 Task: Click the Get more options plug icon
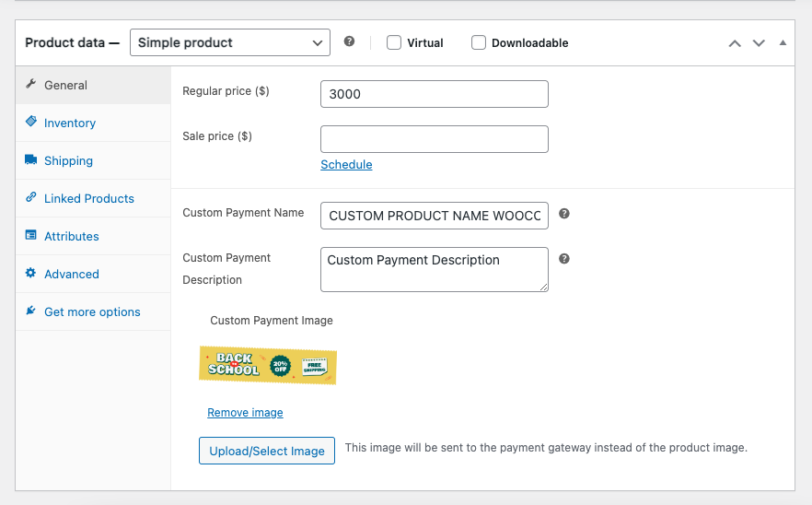31,311
